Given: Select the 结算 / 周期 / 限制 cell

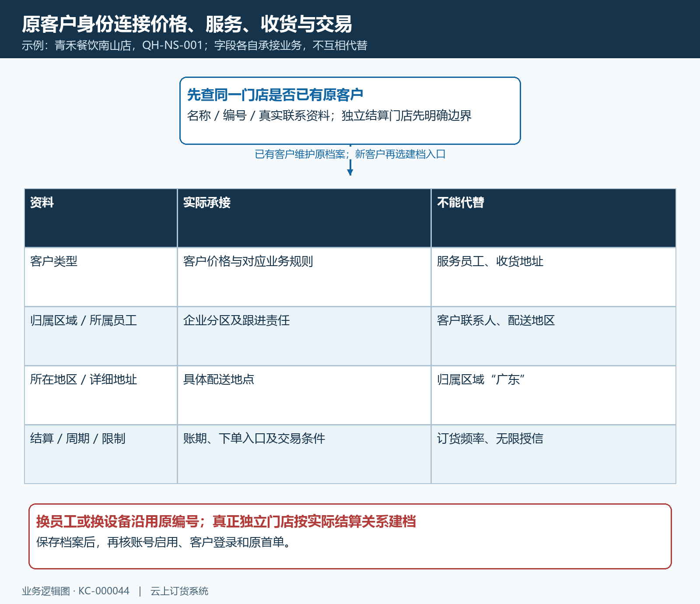Looking at the screenshot, I should tap(101, 454).
